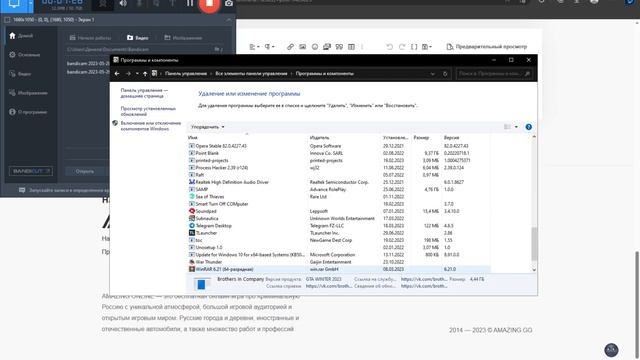Take a screenshot with Bandicam camera icon
Screen dimensions: 640x360
tap(229, 4)
